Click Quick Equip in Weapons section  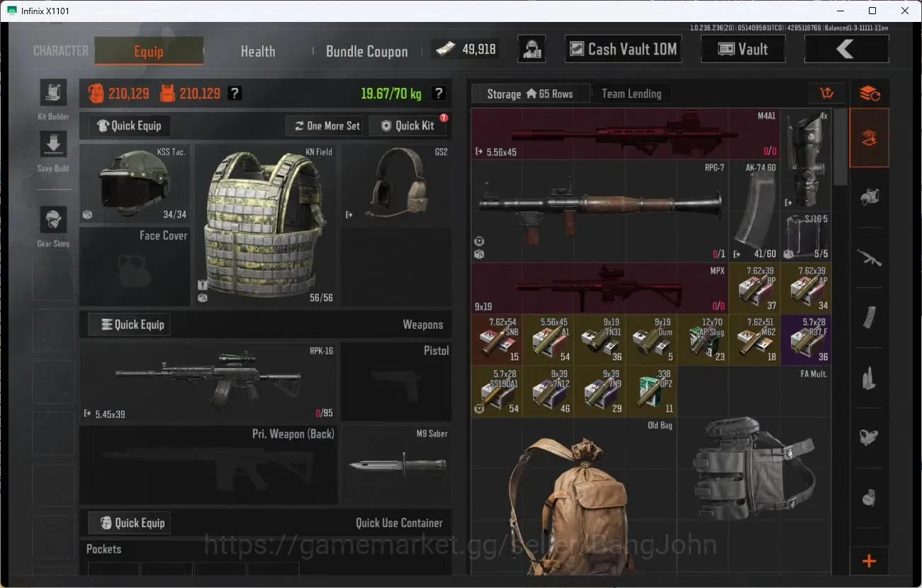tap(129, 324)
